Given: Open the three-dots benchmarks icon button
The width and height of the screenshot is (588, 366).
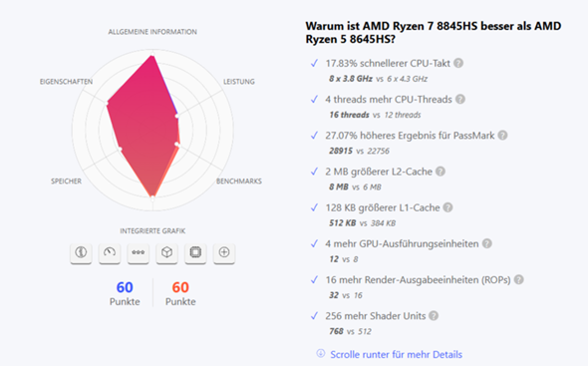Looking at the screenshot, I should point(138,252).
